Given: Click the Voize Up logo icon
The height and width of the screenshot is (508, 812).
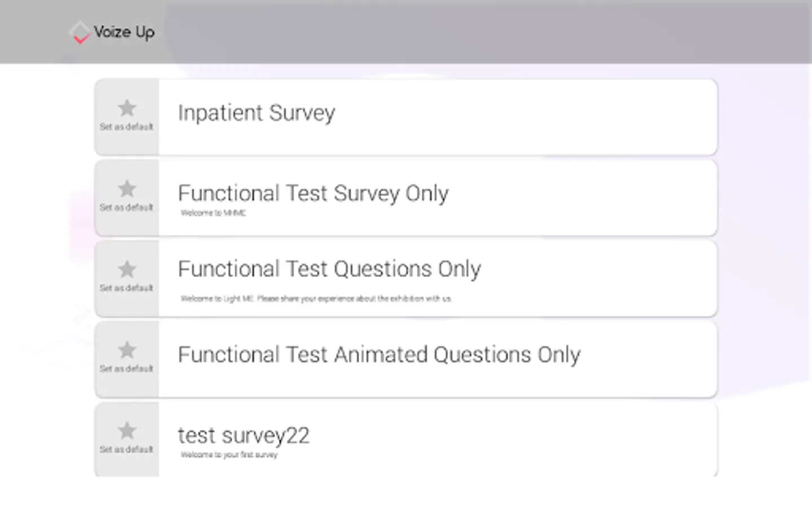Looking at the screenshot, I should click(80, 32).
